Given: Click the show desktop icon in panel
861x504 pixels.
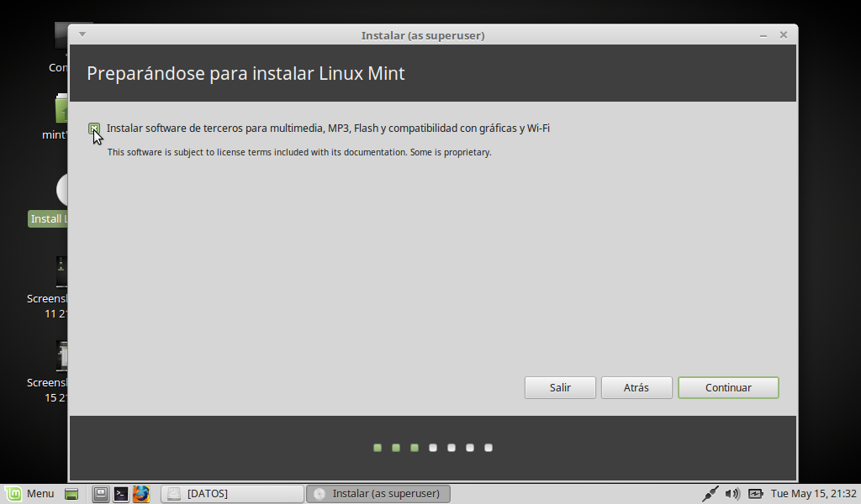Looking at the screenshot, I should click(x=71, y=494).
